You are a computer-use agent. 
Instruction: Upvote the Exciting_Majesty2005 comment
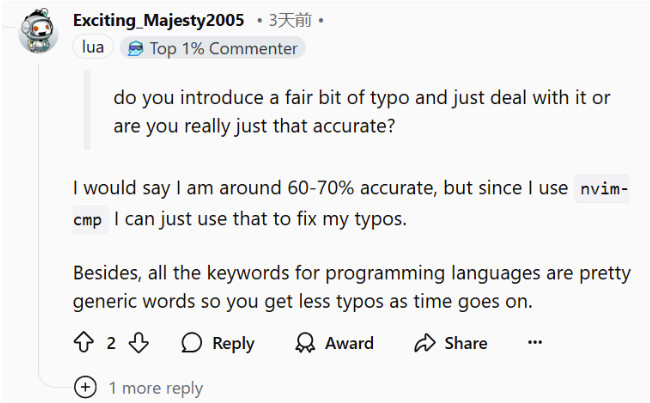click(x=84, y=342)
